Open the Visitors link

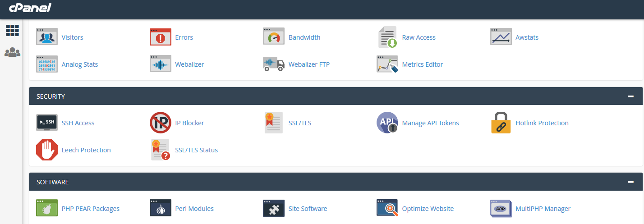pos(72,37)
